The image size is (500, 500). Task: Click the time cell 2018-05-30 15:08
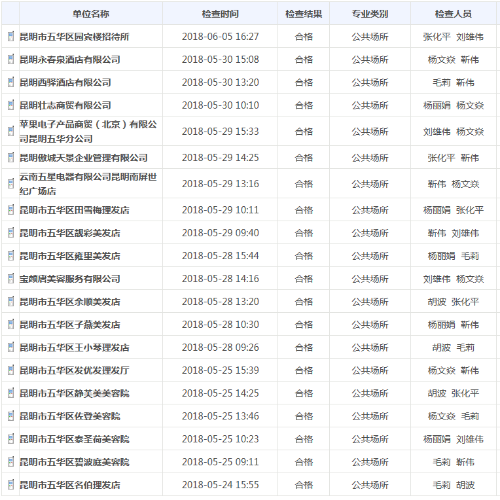tap(220, 59)
